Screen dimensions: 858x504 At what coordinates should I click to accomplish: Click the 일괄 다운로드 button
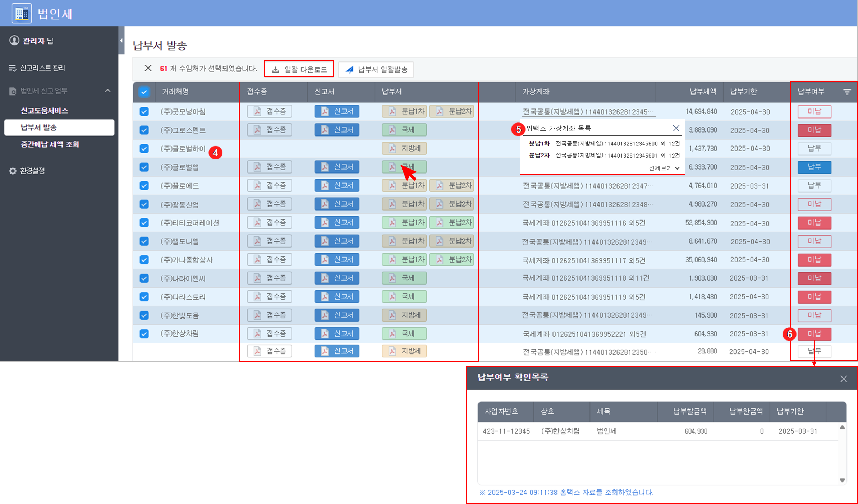point(299,69)
